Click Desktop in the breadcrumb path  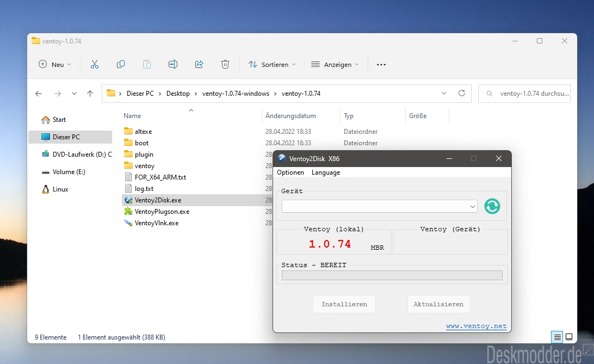pos(178,94)
